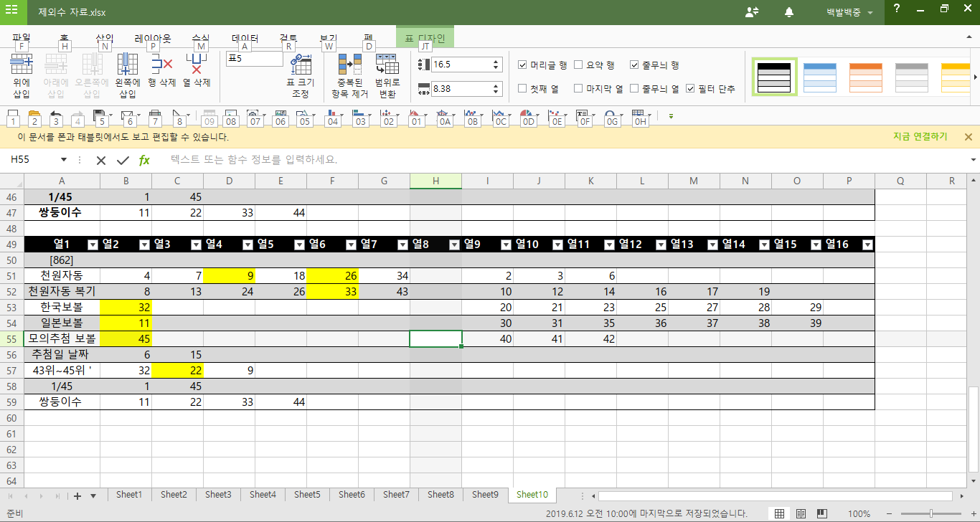Open the table resize tool
Viewport: 980px width, 522px height.
300,75
